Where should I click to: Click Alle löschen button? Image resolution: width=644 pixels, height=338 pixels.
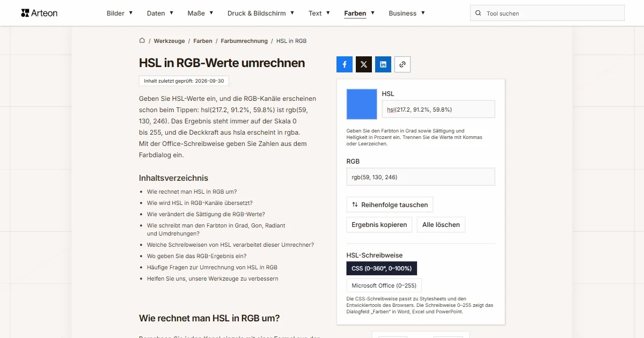(441, 225)
